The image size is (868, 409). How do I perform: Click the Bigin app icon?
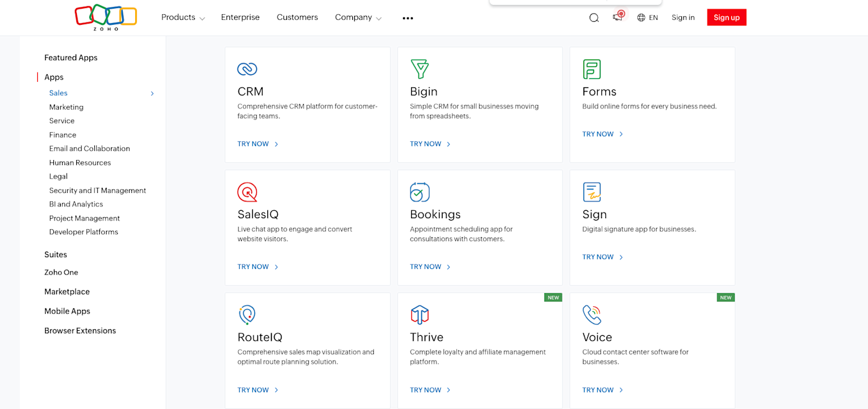click(x=420, y=69)
